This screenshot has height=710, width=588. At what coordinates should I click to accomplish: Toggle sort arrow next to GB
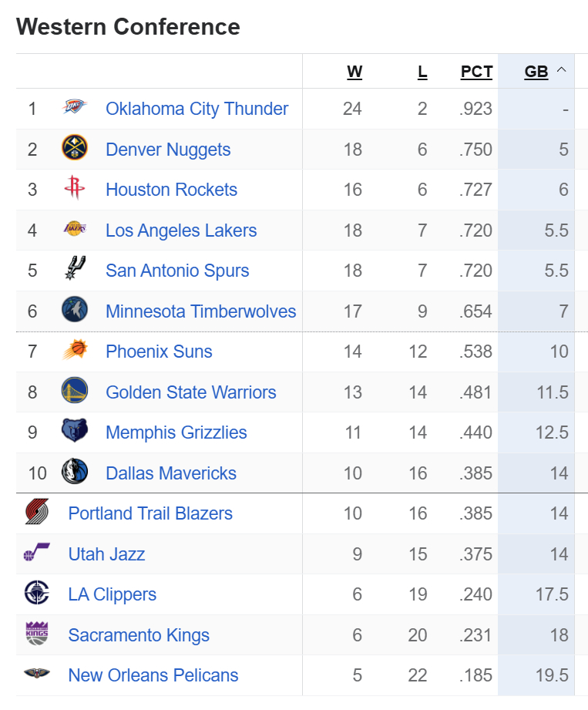click(561, 71)
